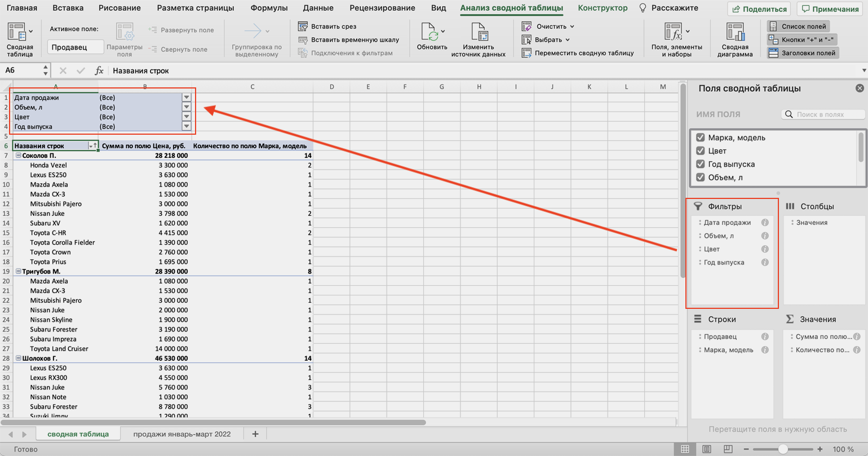Click the Поделиться button

759,9
